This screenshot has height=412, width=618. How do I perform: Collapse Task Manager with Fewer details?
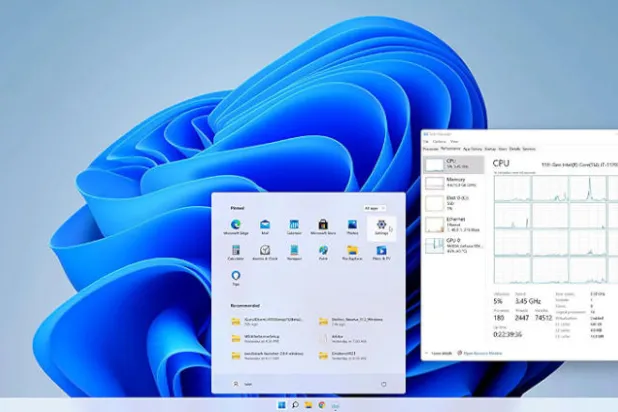tap(439, 353)
